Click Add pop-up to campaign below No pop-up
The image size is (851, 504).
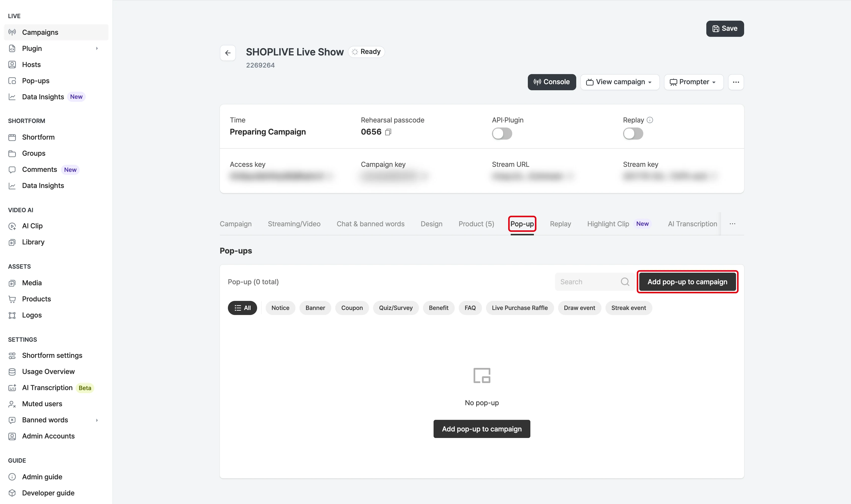481,429
